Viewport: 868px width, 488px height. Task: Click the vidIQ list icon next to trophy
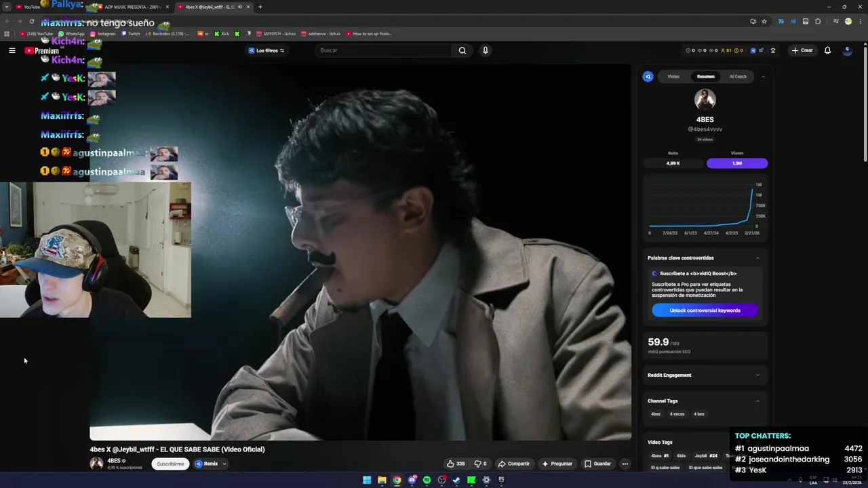click(x=762, y=50)
